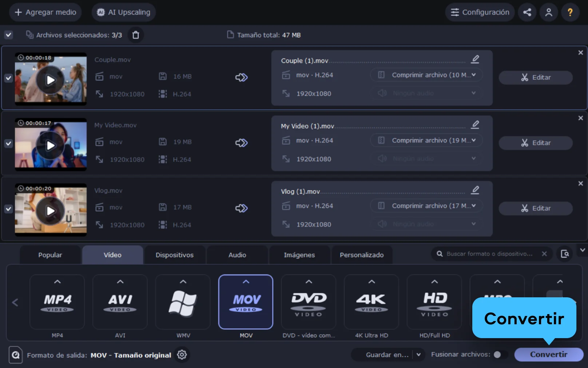Expand MP4 format presets chevron
588x368 pixels.
point(57,282)
